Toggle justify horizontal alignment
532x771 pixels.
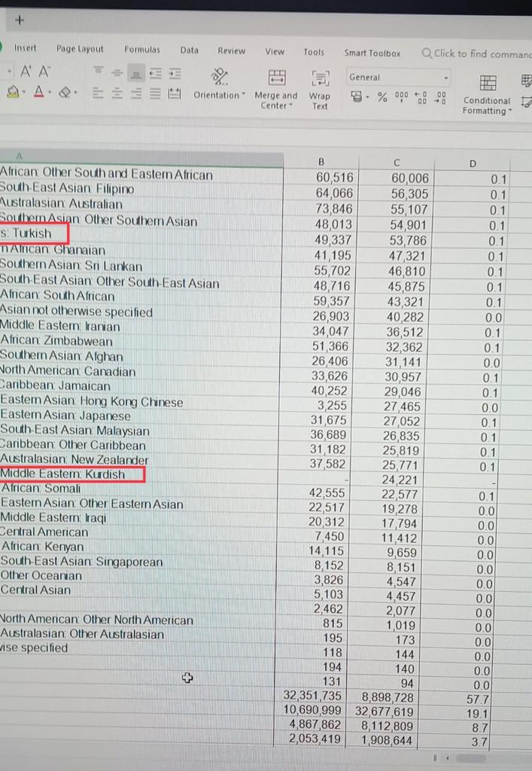[155, 94]
